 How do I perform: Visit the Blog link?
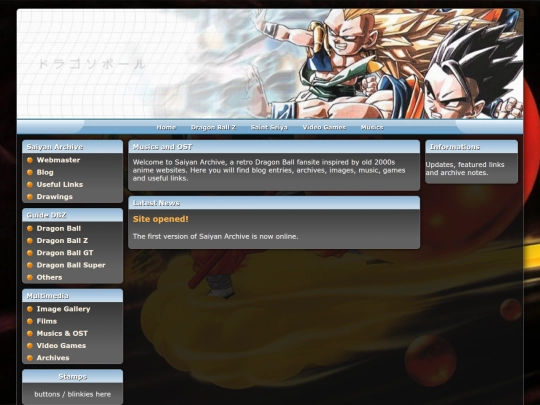pyautogui.click(x=45, y=173)
